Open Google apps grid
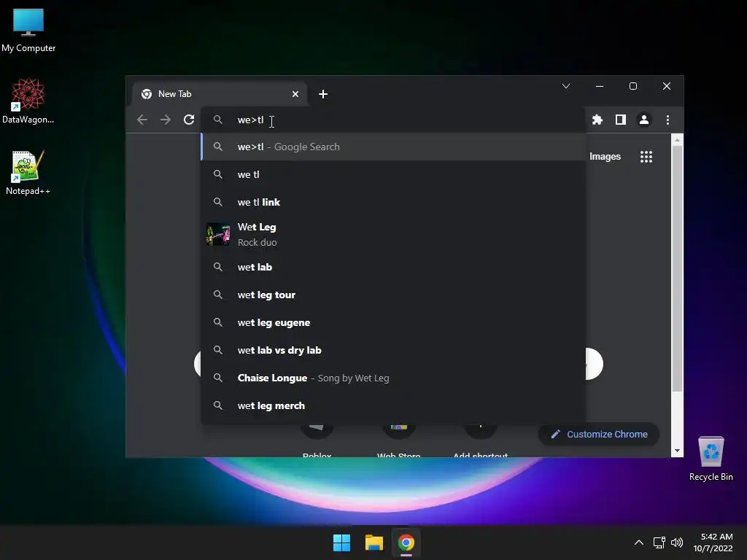This screenshot has width=747, height=560. coord(646,157)
